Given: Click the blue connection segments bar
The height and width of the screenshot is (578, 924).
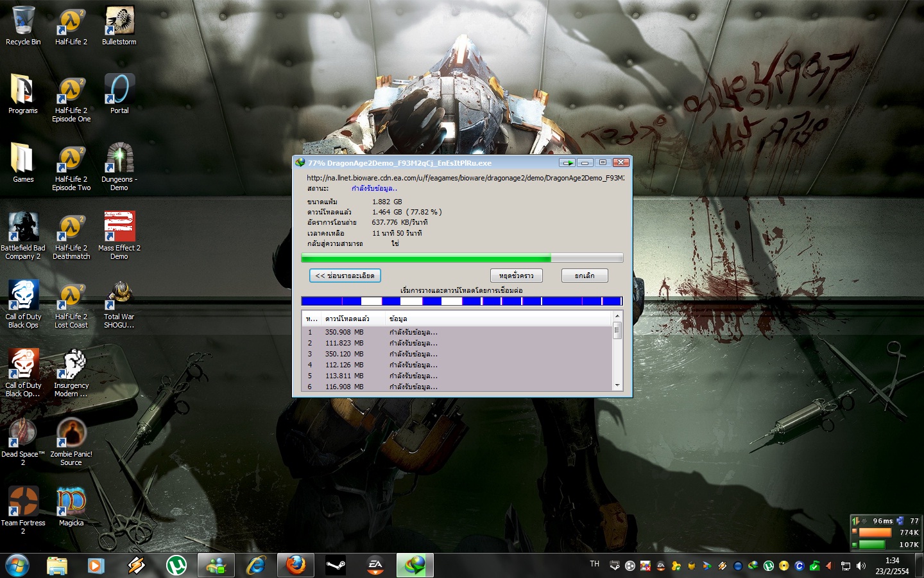Looking at the screenshot, I should coord(462,301).
